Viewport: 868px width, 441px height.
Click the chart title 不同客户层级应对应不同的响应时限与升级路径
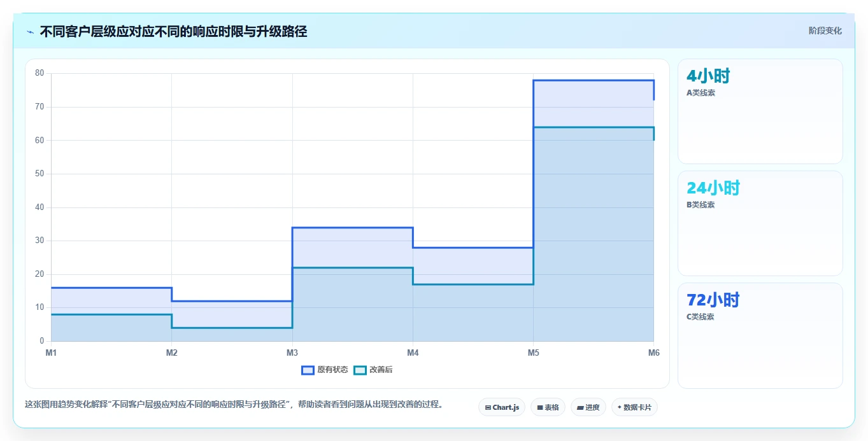pyautogui.click(x=173, y=31)
